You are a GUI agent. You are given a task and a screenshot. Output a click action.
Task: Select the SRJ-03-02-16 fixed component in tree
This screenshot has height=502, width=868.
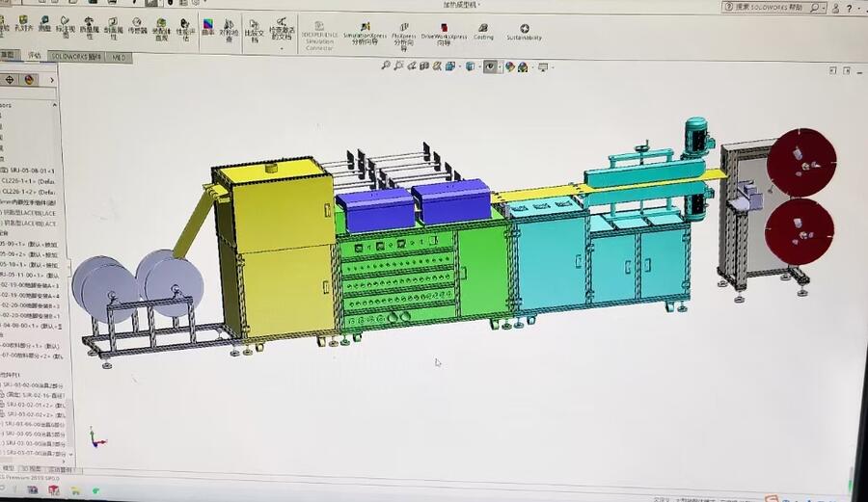tap(37, 395)
